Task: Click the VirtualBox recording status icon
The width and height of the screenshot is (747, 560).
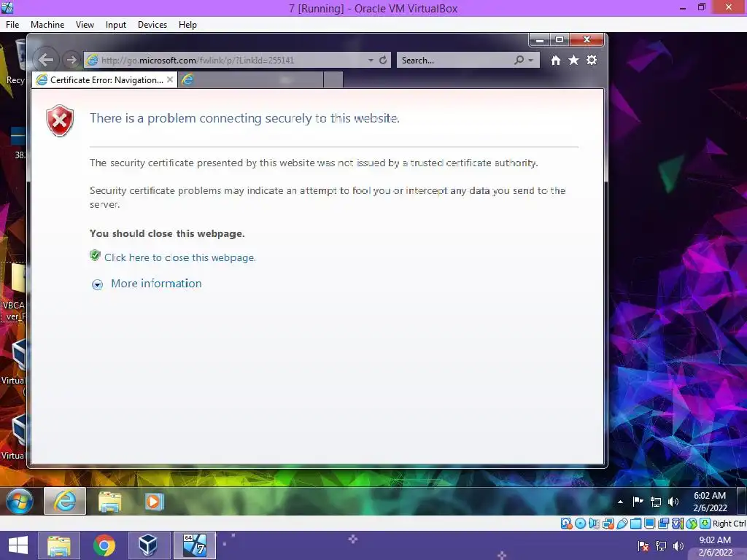Action: (663, 524)
